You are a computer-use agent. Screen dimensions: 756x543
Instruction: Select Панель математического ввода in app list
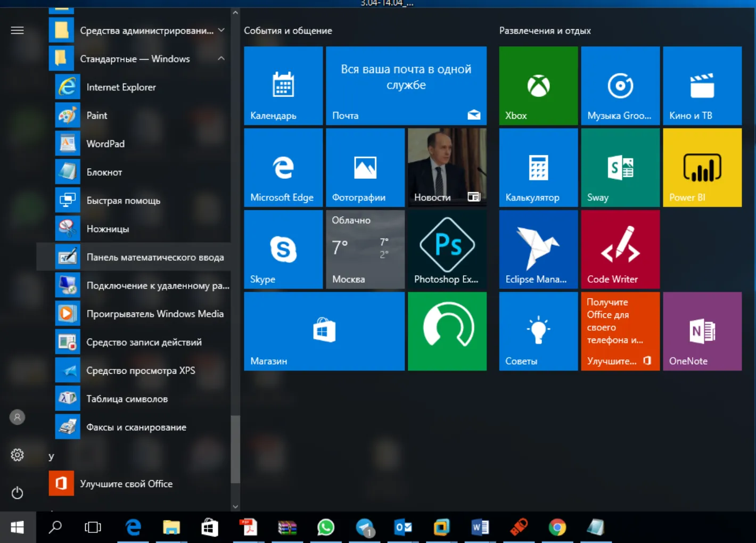pyautogui.click(x=134, y=257)
